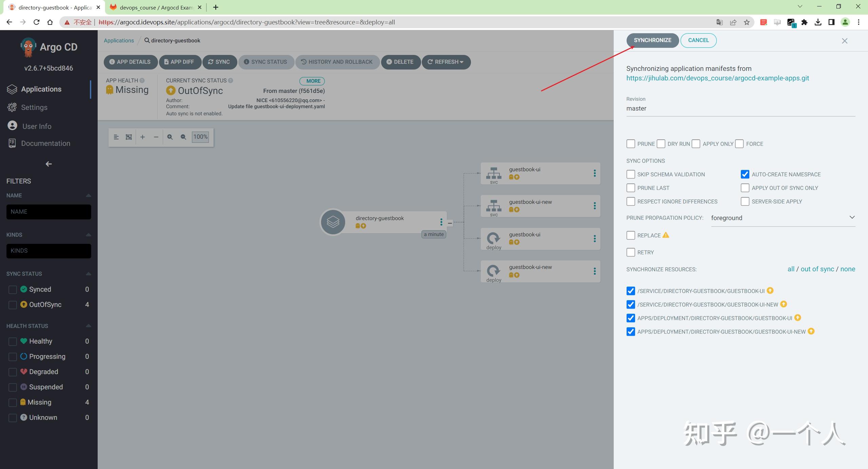The height and width of the screenshot is (469, 868).
Task: Select all resources to synchronize
Action: pos(791,269)
